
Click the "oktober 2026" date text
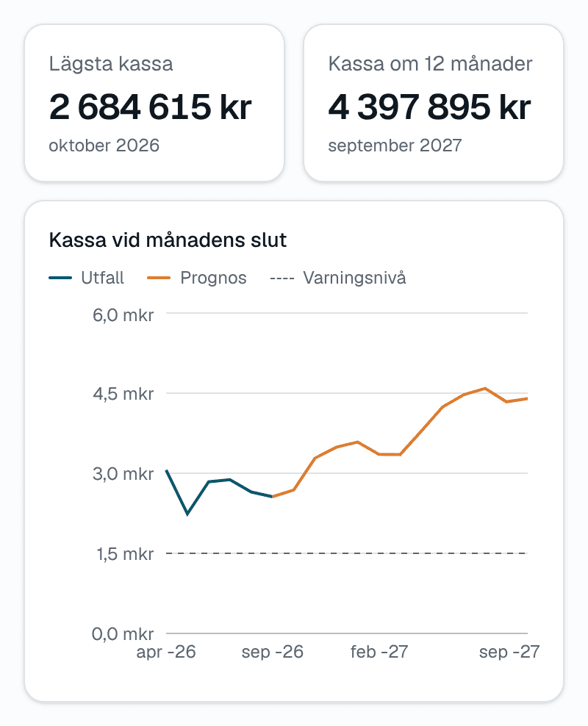(104, 145)
